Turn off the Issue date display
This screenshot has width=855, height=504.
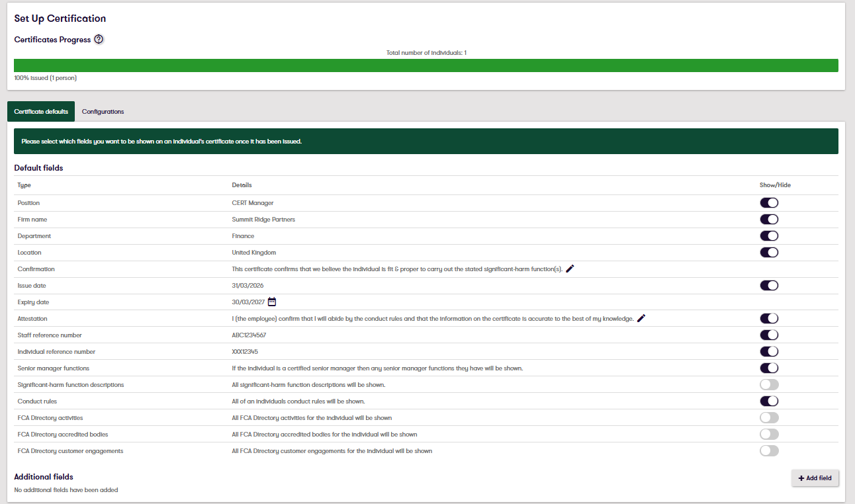(x=769, y=285)
